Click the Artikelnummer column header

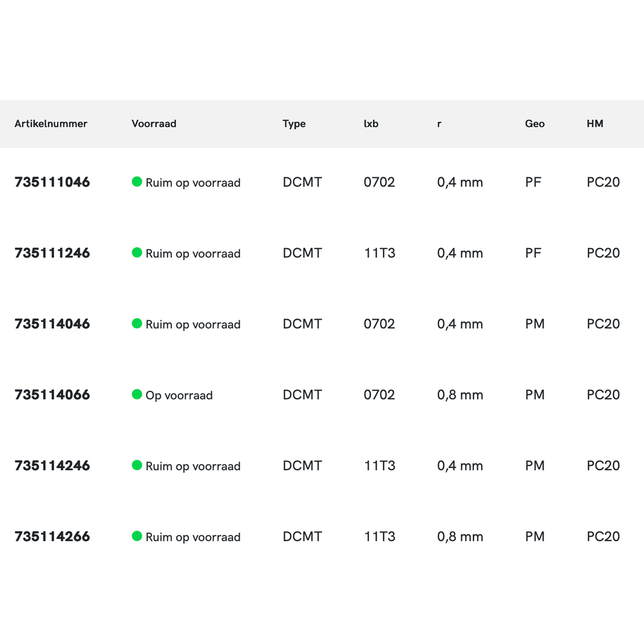51,124
